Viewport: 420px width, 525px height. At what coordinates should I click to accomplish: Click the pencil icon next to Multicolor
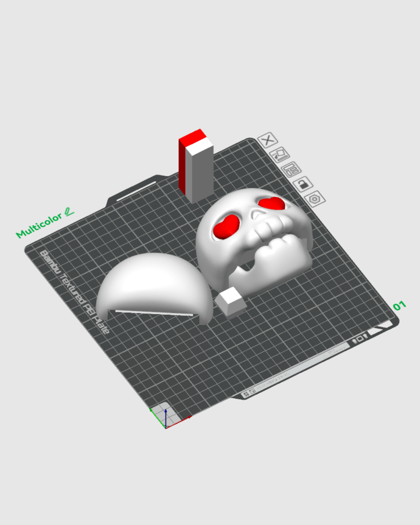tap(69, 212)
